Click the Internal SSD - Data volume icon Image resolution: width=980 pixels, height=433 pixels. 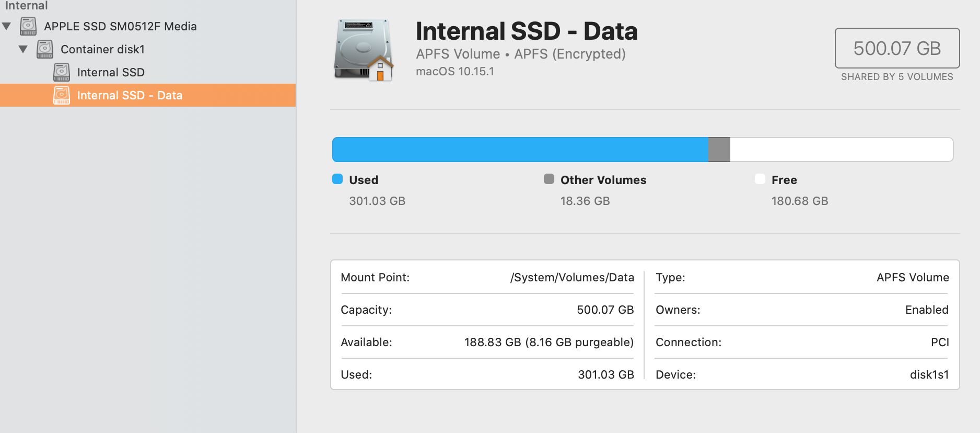point(62,95)
